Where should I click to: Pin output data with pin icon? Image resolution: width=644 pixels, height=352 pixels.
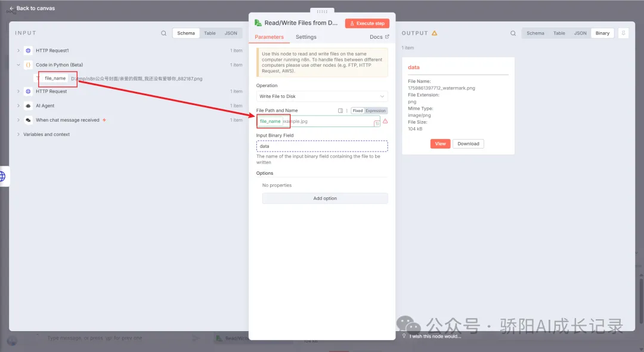[623, 33]
